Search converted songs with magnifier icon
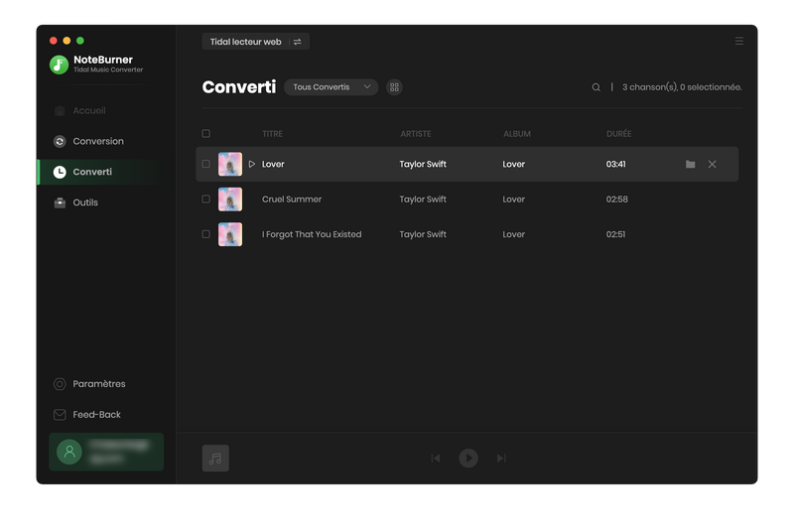 596,87
